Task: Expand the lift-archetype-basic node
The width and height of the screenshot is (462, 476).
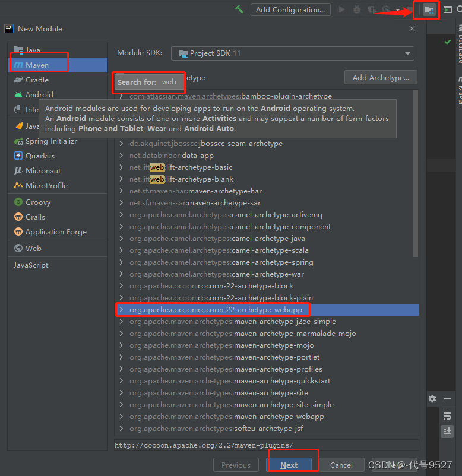Action: click(121, 167)
